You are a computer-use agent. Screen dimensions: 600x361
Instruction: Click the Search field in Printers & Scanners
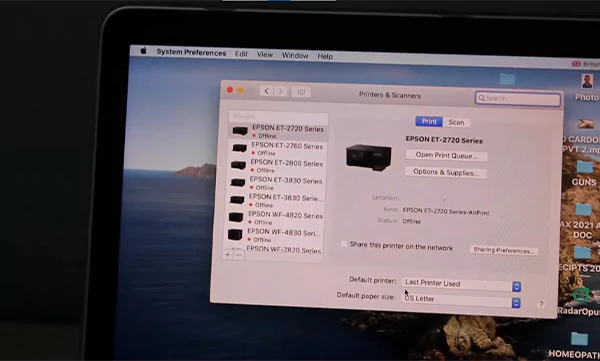coord(518,98)
